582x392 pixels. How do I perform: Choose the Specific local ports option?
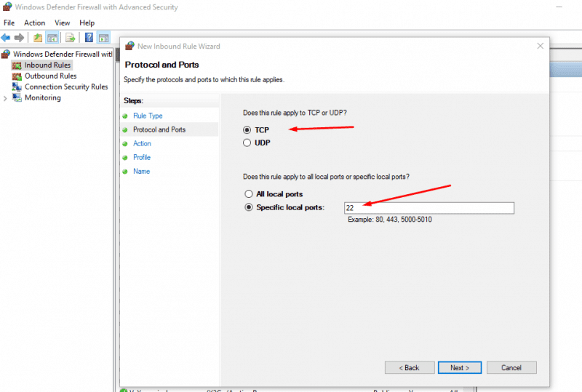(x=248, y=207)
